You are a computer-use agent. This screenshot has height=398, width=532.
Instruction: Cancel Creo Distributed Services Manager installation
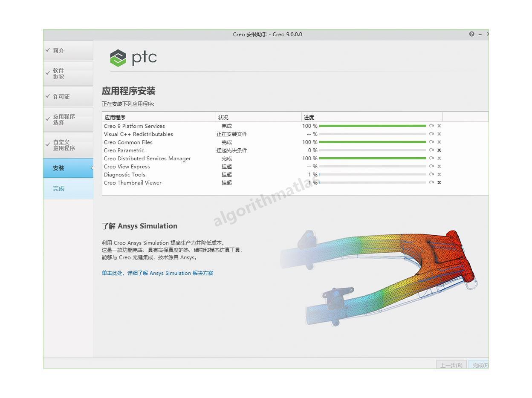point(439,158)
